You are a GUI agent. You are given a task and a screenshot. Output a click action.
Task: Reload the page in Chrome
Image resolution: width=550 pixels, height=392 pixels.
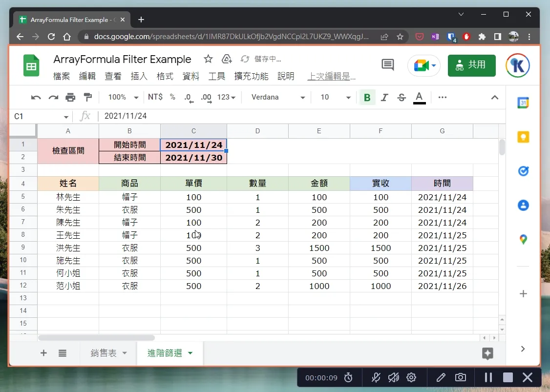51,37
